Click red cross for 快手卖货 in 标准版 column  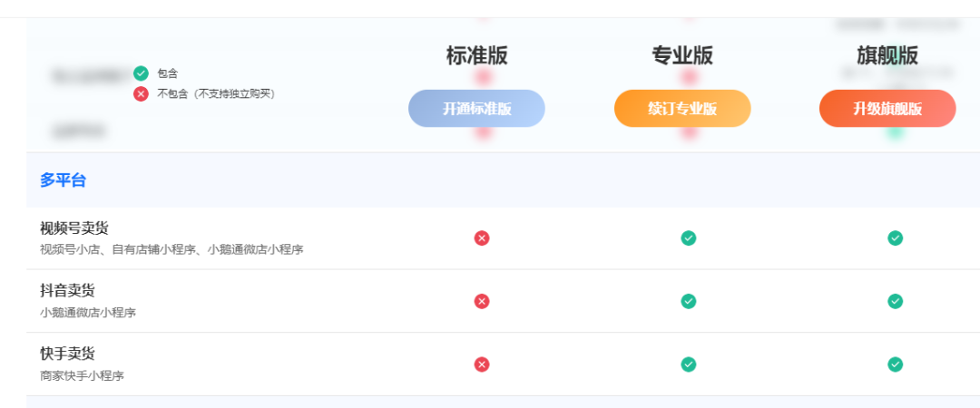(x=481, y=364)
